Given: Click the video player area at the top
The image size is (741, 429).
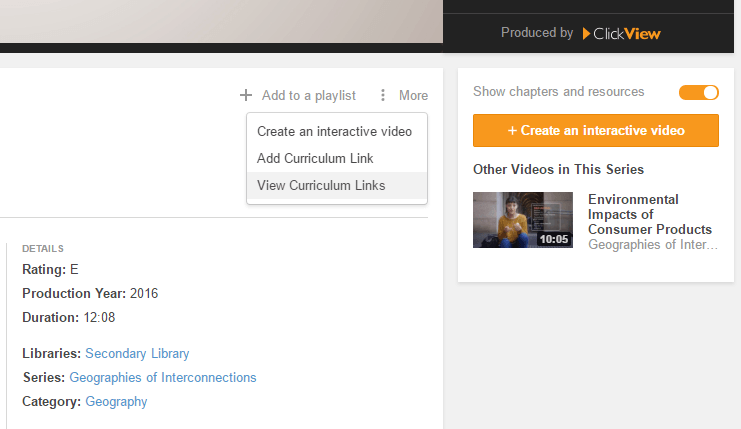Looking at the screenshot, I should [x=220, y=22].
